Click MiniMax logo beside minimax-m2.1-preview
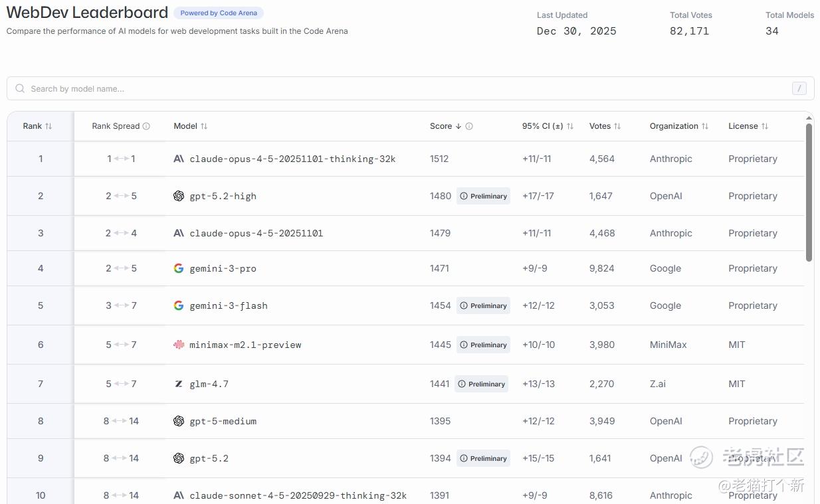This screenshot has height=504, width=820. [179, 345]
